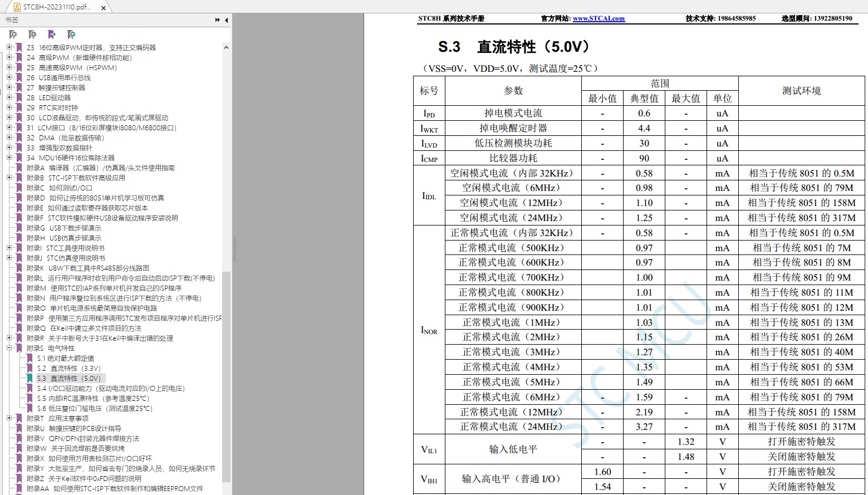Close the STC8H-20231110.pdf tab
This screenshot has height=495, width=868.
[x=104, y=8]
